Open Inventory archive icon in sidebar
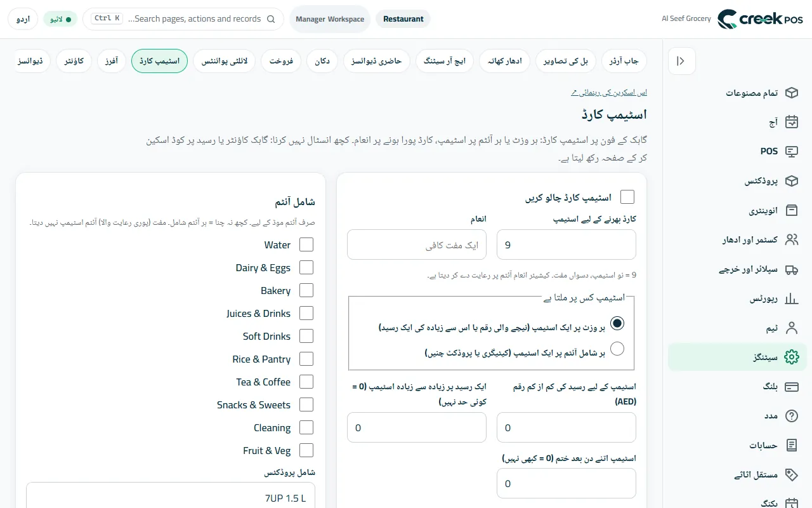812x508 pixels. pos(791,210)
